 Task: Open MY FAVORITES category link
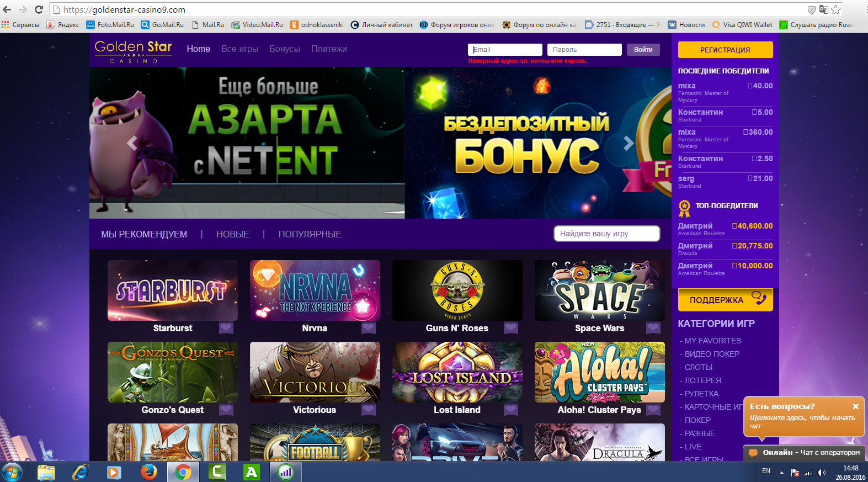713,341
